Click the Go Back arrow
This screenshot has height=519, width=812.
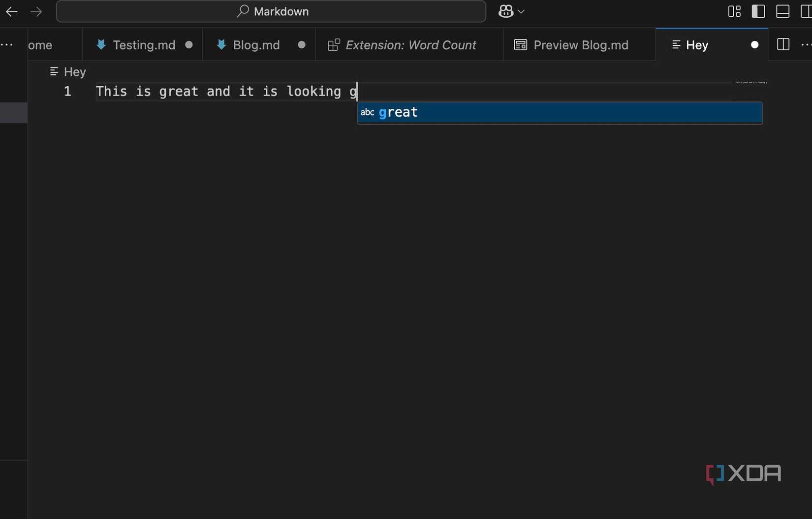(x=11, y=11)
